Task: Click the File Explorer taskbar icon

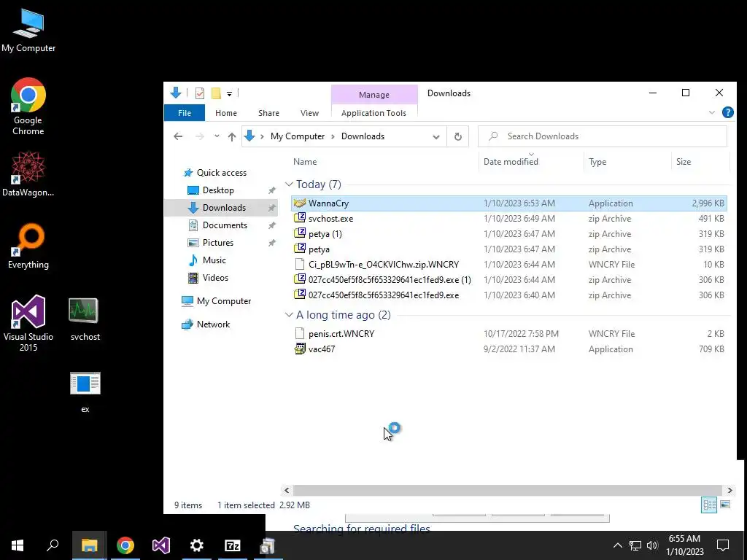Action: point(89,545)
